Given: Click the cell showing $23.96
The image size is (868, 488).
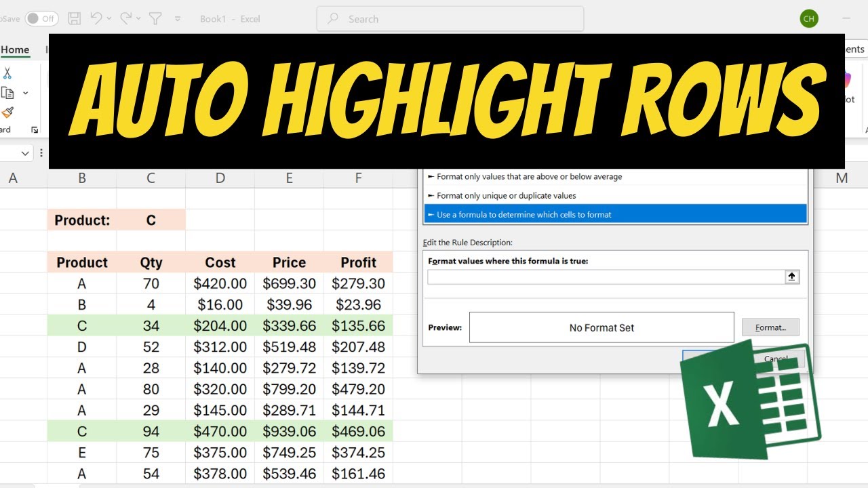Looking at the screenshot, I should coord(359,304).
